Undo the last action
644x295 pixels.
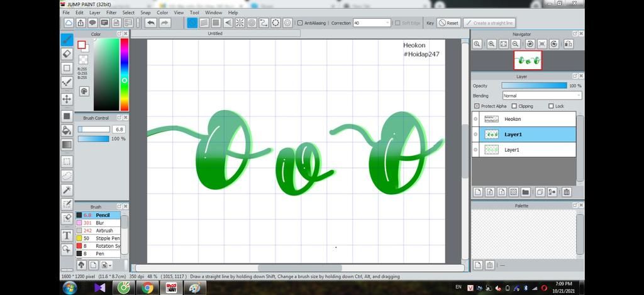click(x=151, y=23)
